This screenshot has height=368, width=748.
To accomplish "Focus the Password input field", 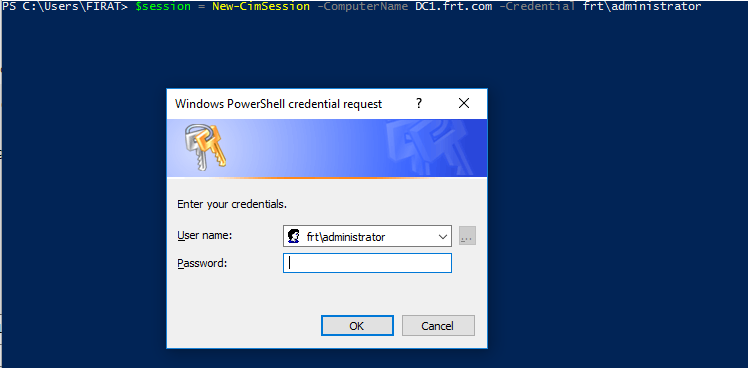I will [367, 263].
